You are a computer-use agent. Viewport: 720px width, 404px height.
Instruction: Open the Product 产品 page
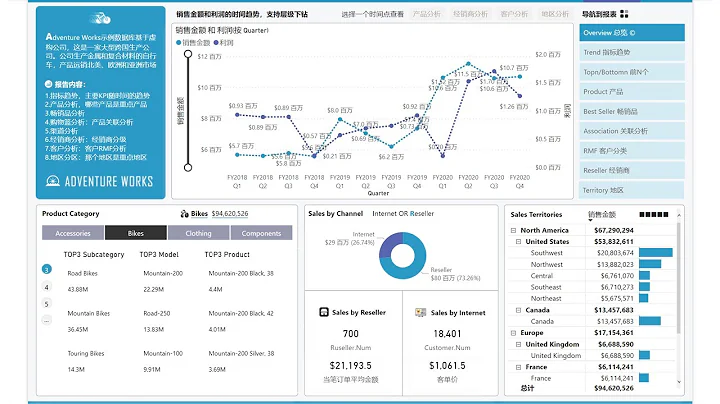point(632,92)
